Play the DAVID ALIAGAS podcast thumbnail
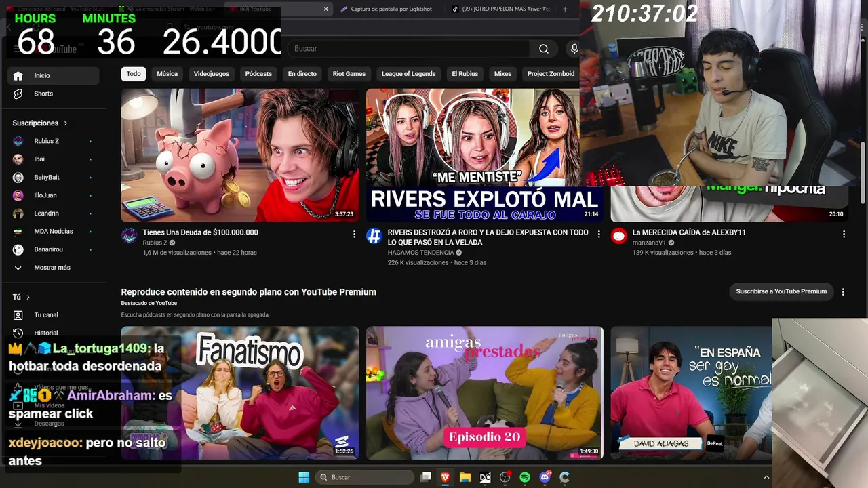 [x=691, y=393]
